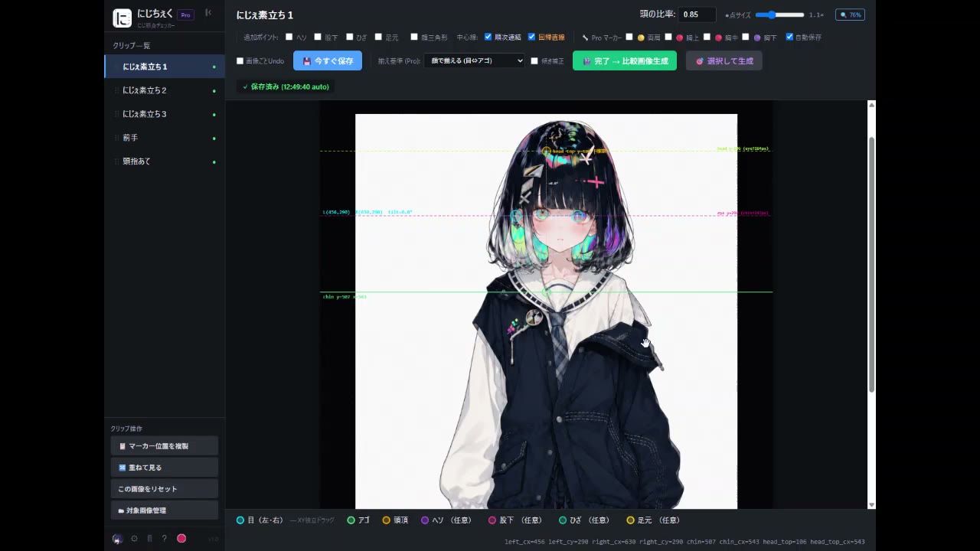Enable the 股下 additional point checkbox
The width and height of the screenshot is (980, 551).
318,37
